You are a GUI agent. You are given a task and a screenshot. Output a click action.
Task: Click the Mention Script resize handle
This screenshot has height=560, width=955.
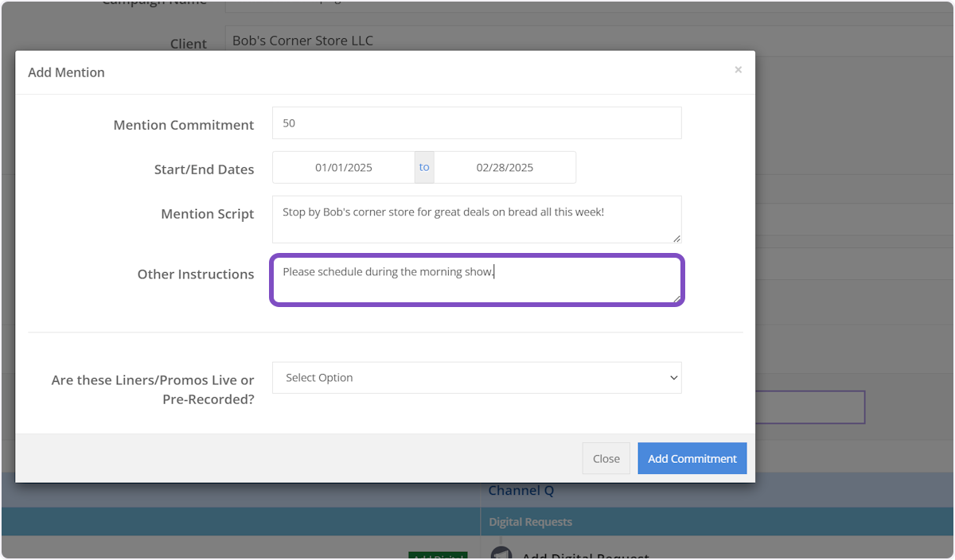(x=676, y=238)
